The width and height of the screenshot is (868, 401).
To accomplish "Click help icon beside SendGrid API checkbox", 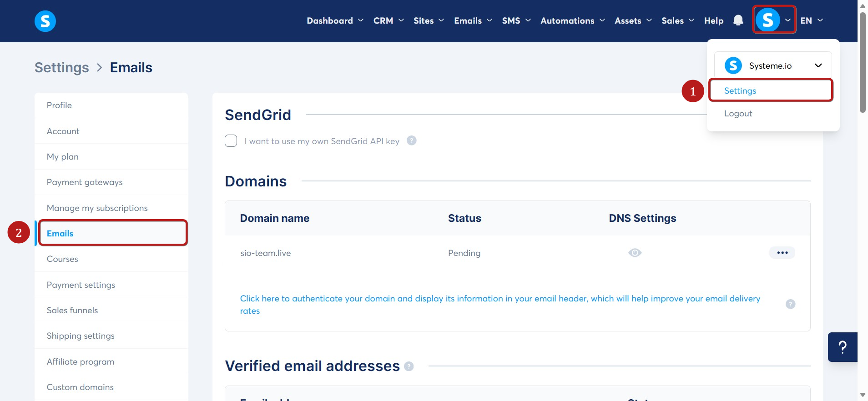I will 411,140.
